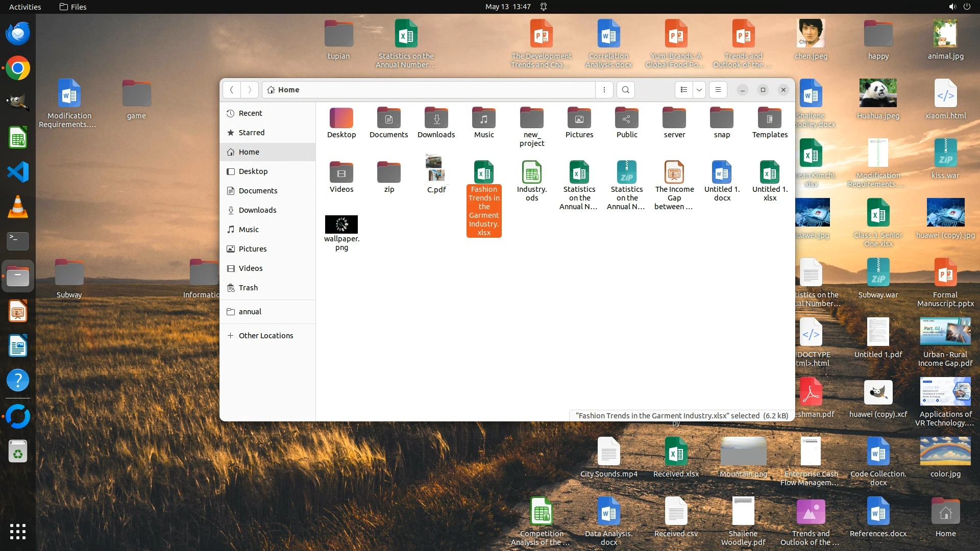Toggle list view in Files toolbar

(684, 90)
